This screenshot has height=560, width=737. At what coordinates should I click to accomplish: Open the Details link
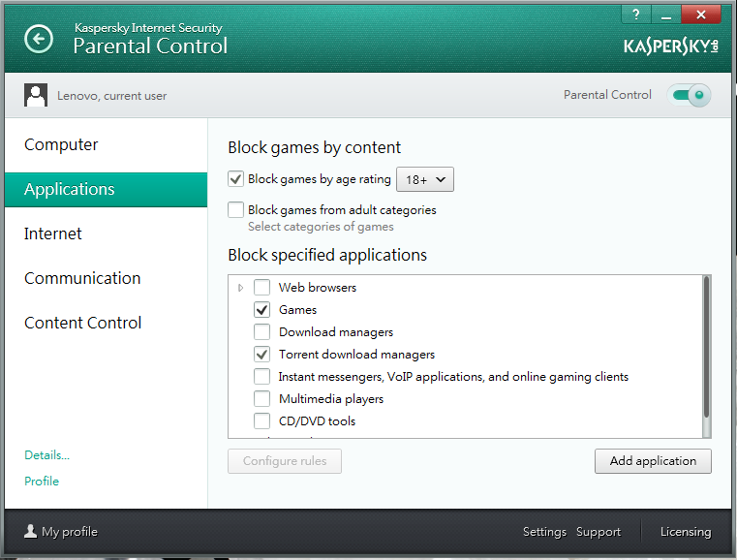coord(46,455)
